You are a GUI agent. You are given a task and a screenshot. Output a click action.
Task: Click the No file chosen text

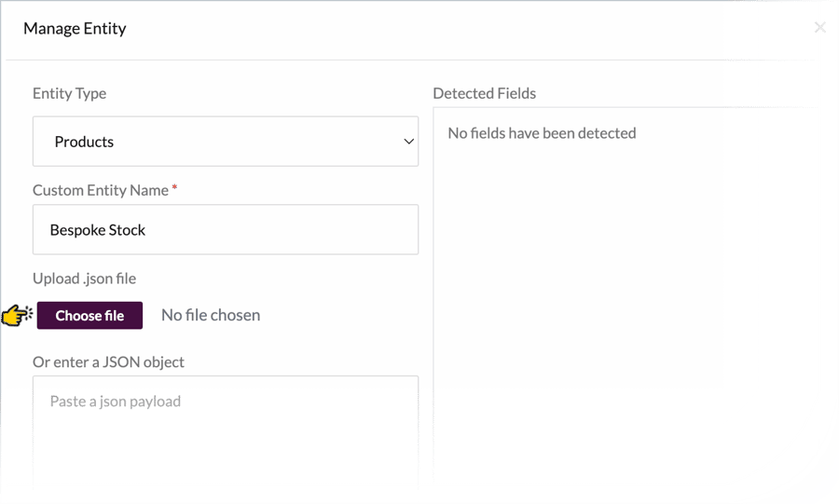click(x=211, y=315)
